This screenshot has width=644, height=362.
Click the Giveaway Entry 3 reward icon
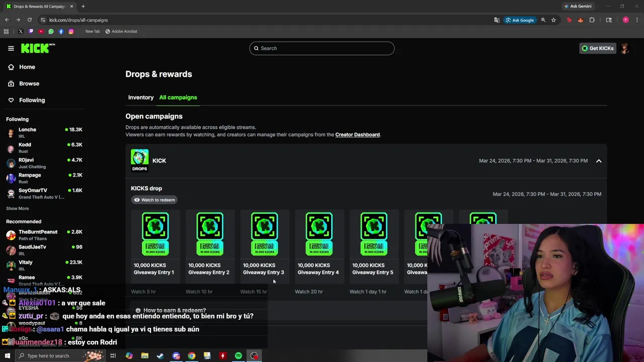[x=264, y=234]
